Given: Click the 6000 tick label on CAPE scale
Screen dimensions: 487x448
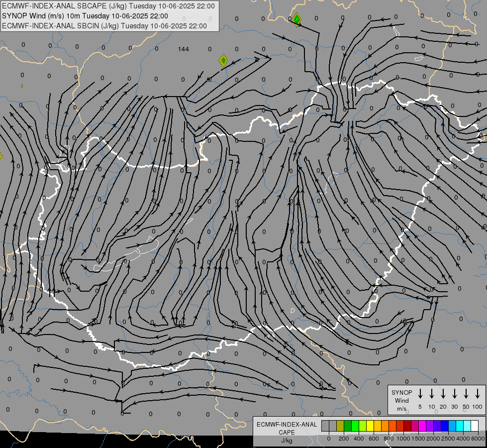Looking at the screenshot, I should pyautogui.click(x=478, y=439).
